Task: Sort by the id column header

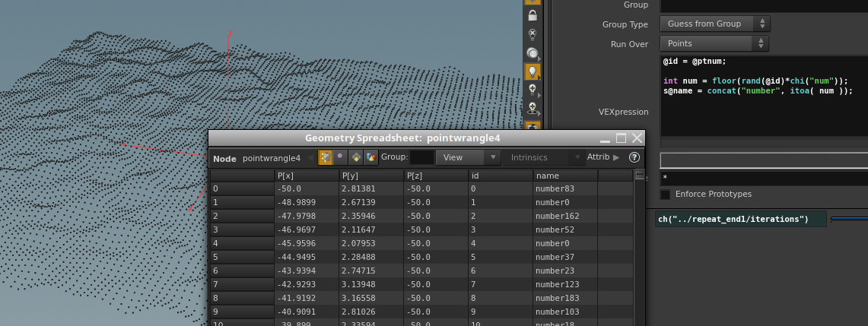Action: coord(501,176)
